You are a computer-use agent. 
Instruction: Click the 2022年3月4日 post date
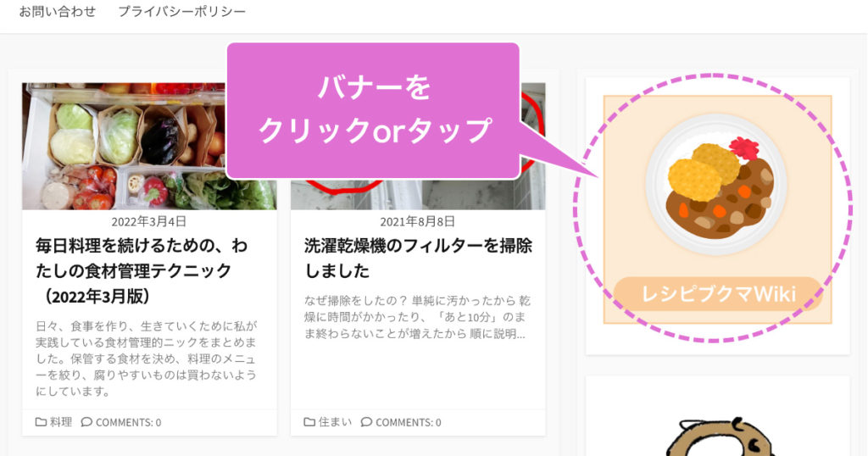point(149,222)
